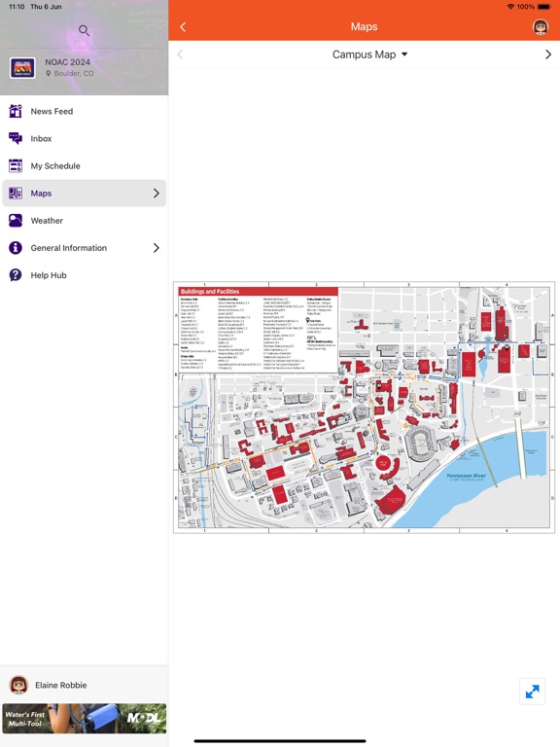Click the News Feed gift icon

point(16,111)
